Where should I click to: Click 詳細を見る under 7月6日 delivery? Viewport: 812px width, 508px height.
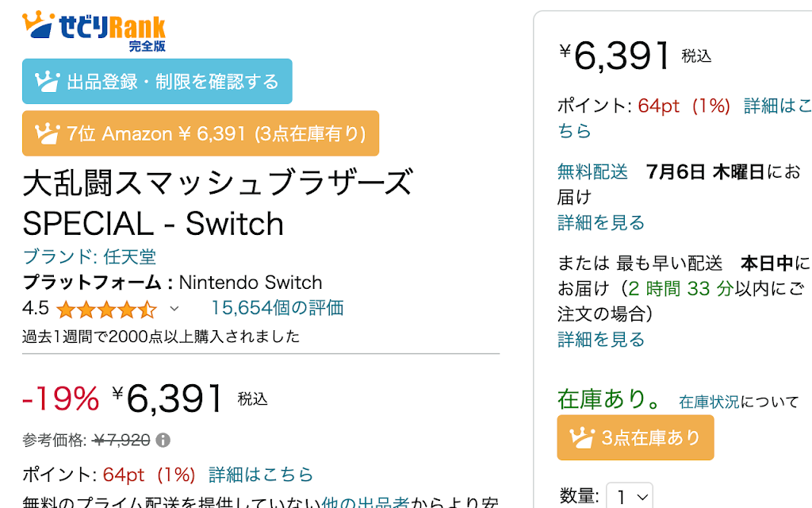[600, 222]
